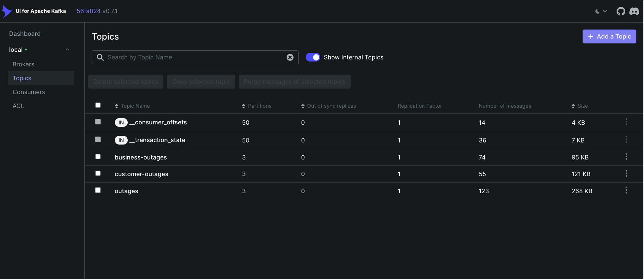The height and width of the screenshot is (279, 644).
Task: Open the business-outages topic
Action: click(x=141, y=157)
